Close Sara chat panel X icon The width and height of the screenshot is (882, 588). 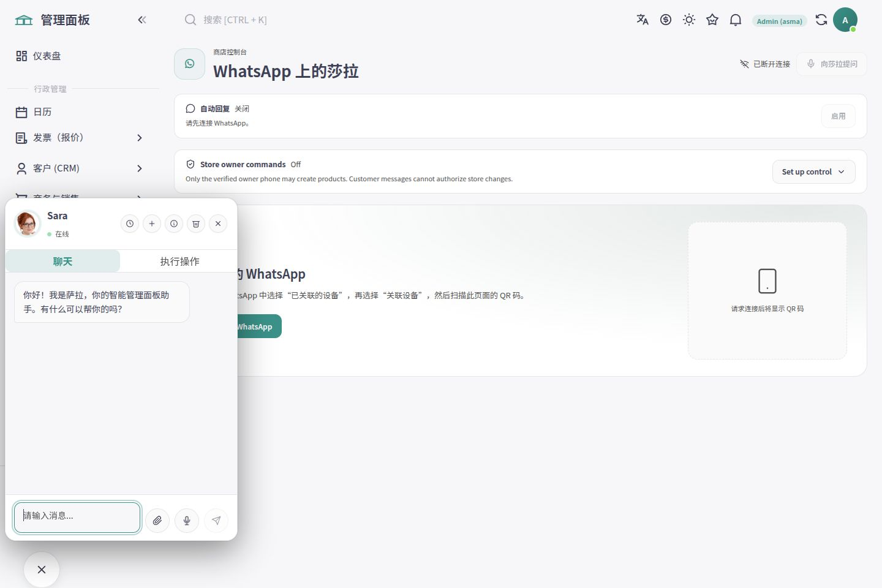coord(218,224)
